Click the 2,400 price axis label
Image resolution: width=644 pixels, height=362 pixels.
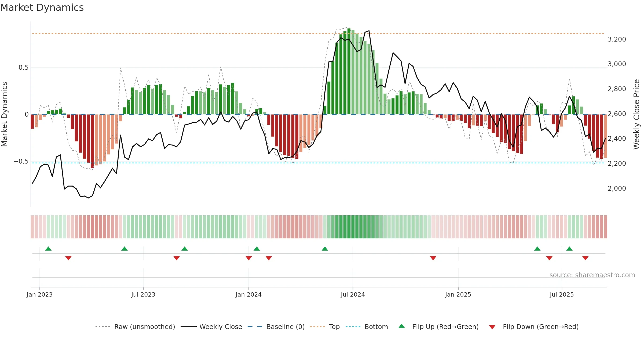point(617,139)
